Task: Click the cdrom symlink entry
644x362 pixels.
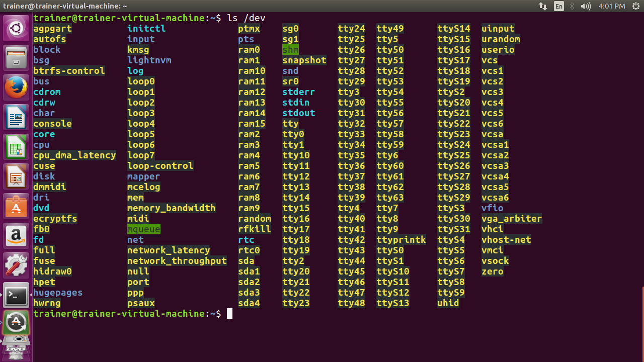Action: (47, 92)
